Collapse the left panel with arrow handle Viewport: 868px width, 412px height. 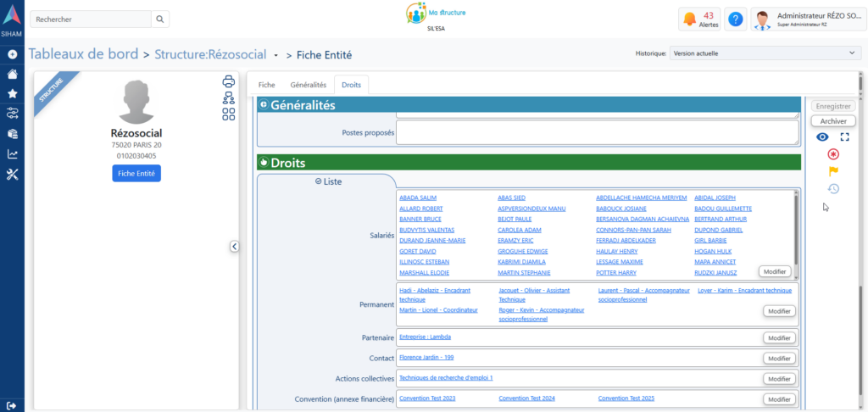(235, 247)
